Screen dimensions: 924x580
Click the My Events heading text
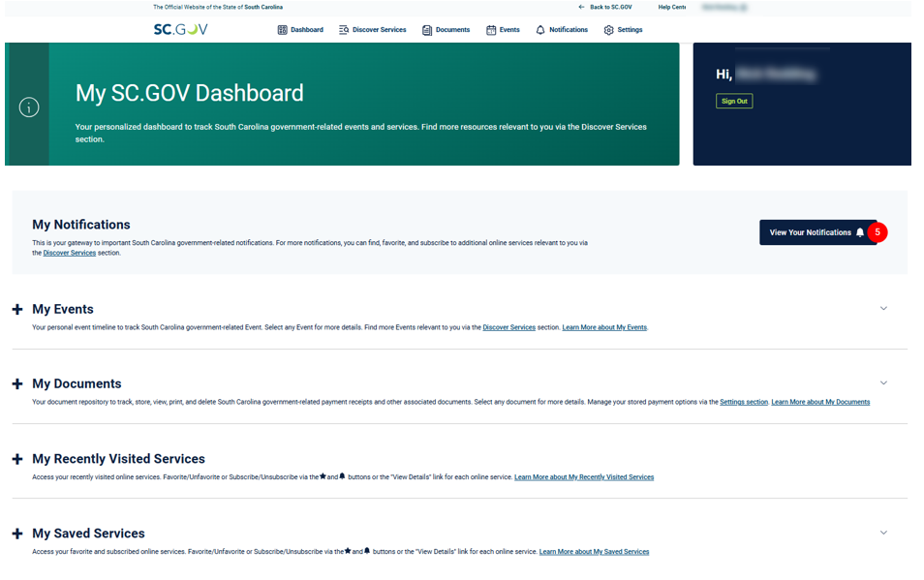pos(63,309)
